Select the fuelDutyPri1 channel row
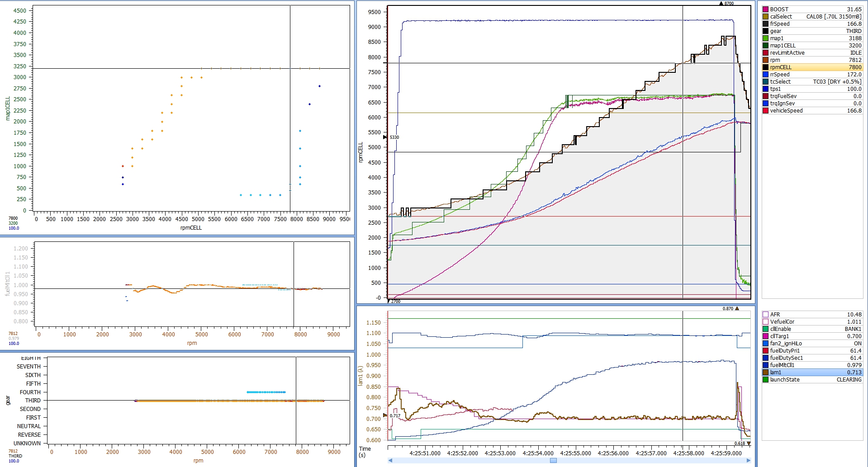Viewport: 868px width, 467px height. pos(812,351)
